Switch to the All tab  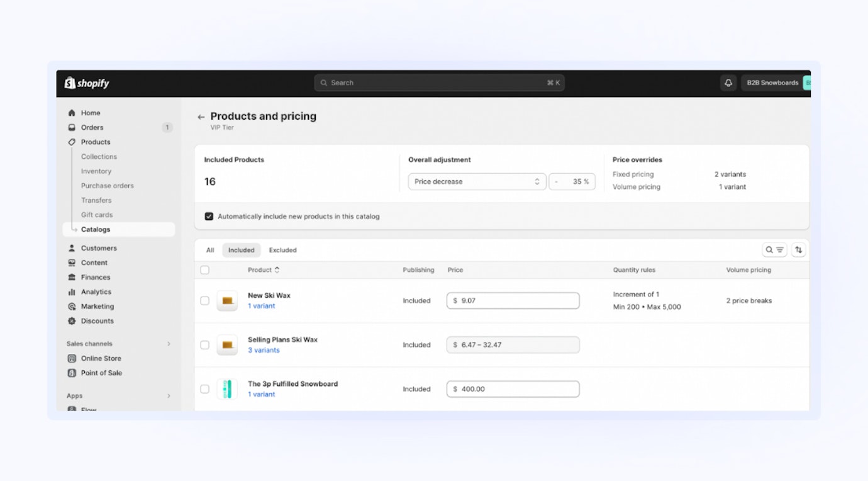(x=210, y=250)
